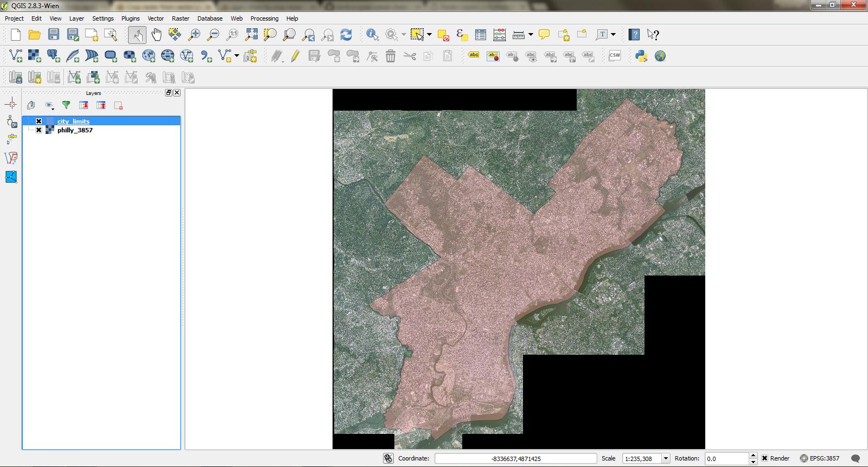Open the Python console
This screenshot has width=868, height=467.
(642, 56)
